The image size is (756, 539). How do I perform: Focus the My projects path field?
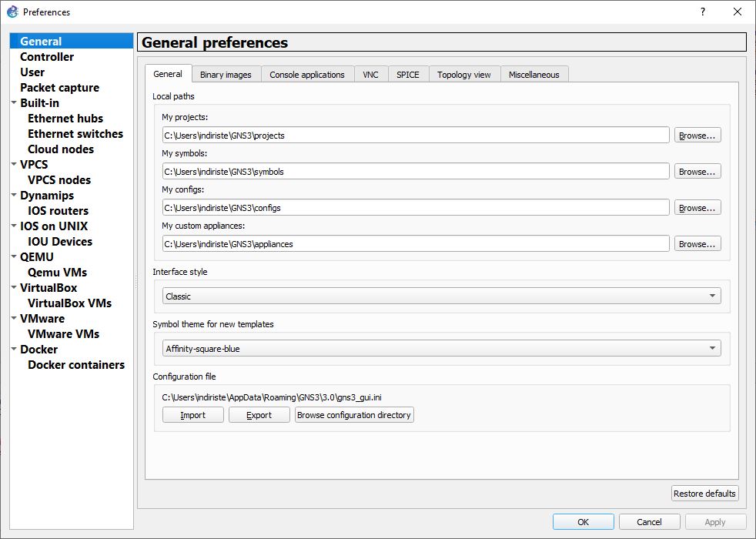coord(416,136)
